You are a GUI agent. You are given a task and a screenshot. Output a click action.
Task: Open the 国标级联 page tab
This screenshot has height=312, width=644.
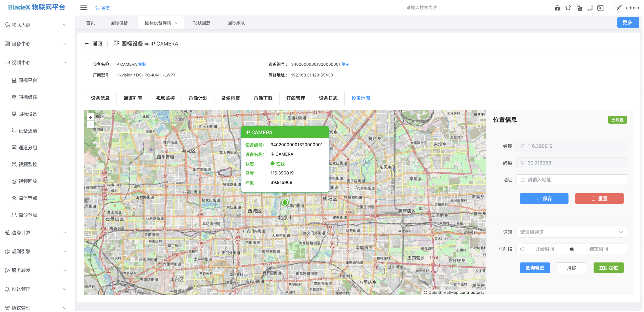point(236,23)
